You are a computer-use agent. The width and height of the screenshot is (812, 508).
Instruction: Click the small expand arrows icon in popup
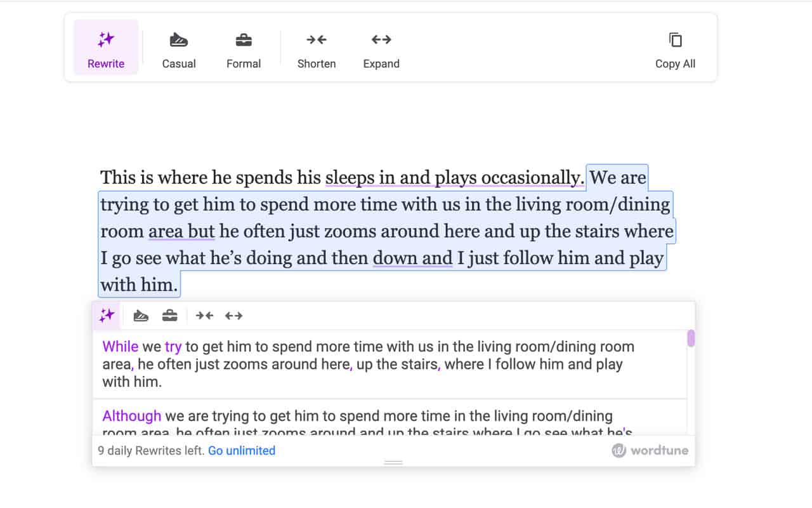tap(233, 316)
